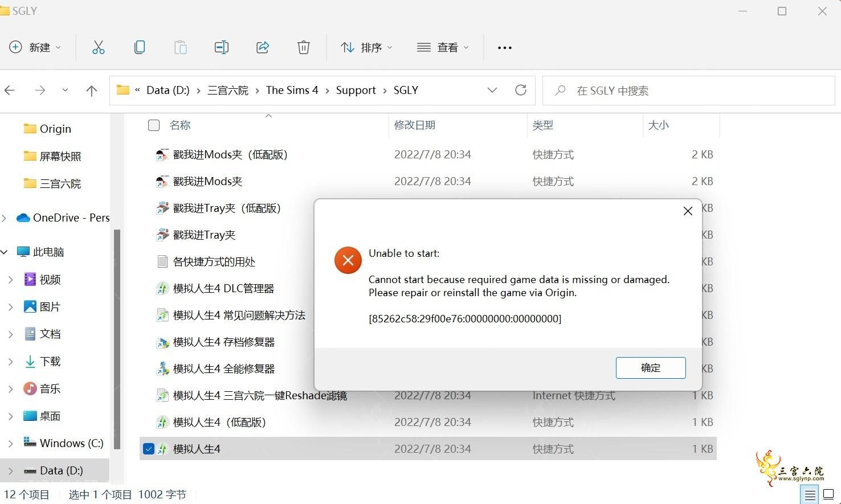Open the 新建 new item menu
841x504 pixels.
click(35, 47)
